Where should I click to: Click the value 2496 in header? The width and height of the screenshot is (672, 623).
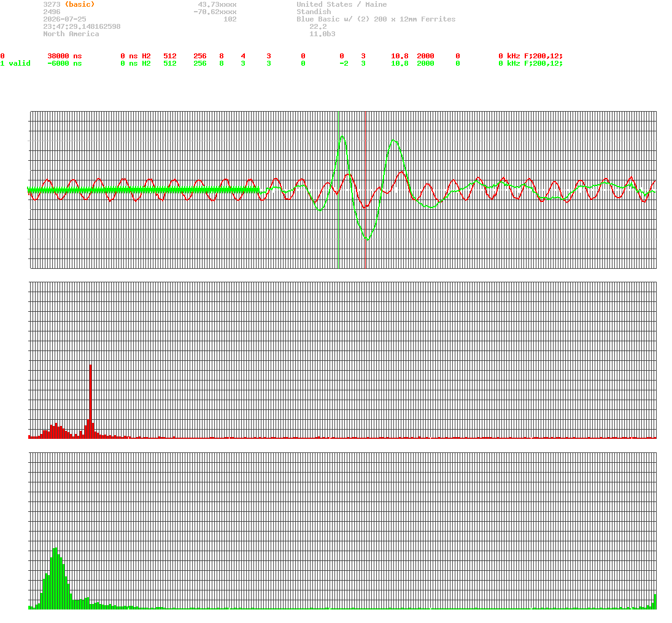click(x=52, y=12)
